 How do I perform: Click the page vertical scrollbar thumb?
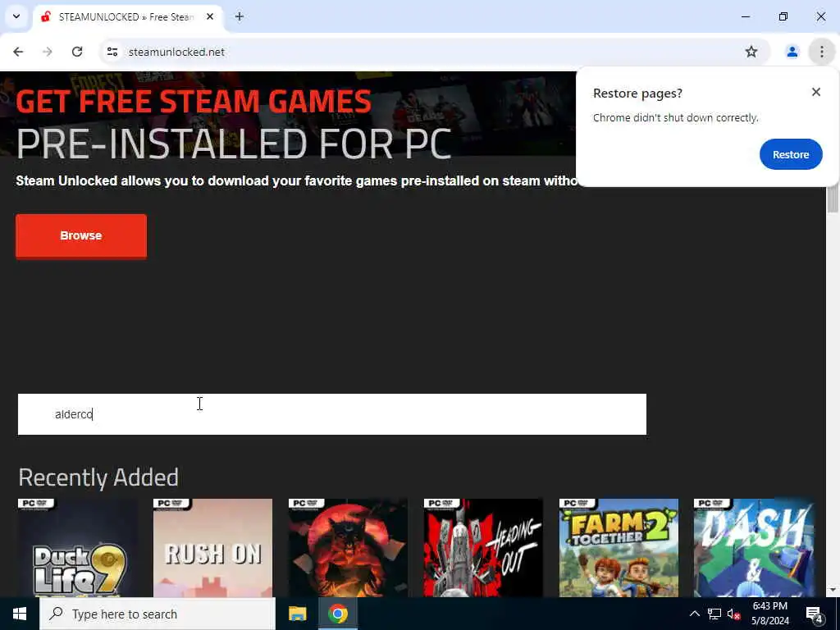833,199
